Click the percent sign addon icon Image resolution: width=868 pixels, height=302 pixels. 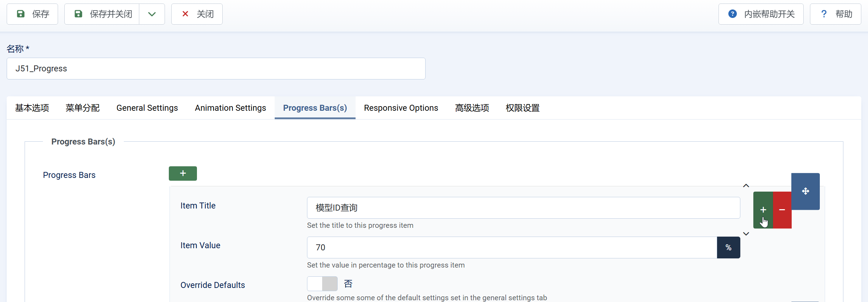click(x=728, y=248)
